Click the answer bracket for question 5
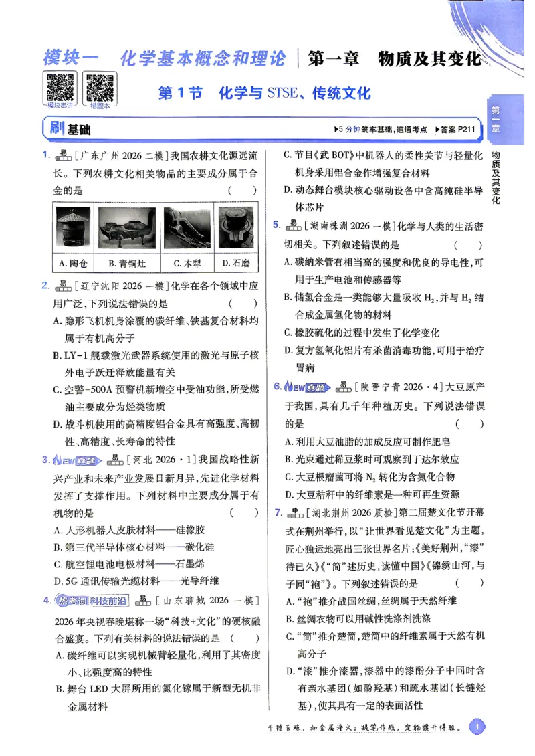535x756 pixels. point(468,244)
